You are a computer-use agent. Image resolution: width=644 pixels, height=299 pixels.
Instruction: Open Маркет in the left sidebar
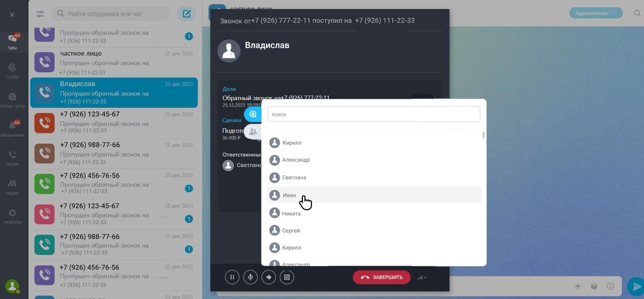pos(12,186)
